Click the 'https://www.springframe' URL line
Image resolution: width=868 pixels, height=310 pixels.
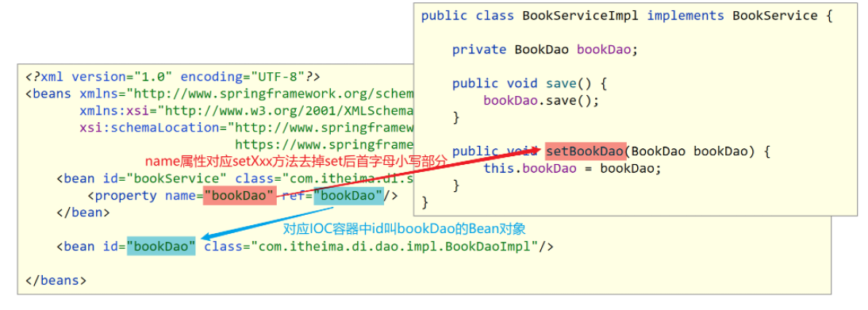[x=325, y=145]
